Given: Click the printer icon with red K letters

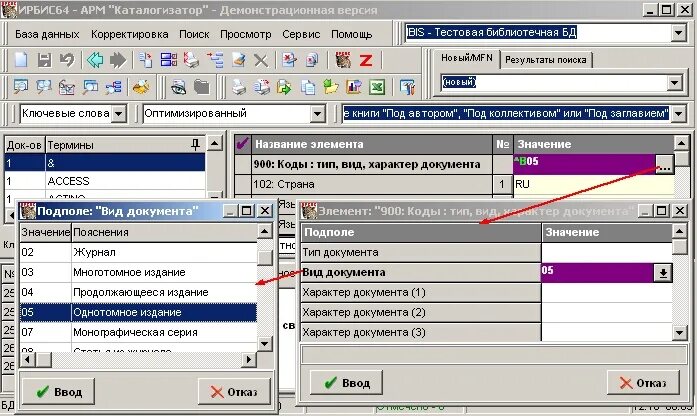Looking at the screenshot, I should (192, 60).
